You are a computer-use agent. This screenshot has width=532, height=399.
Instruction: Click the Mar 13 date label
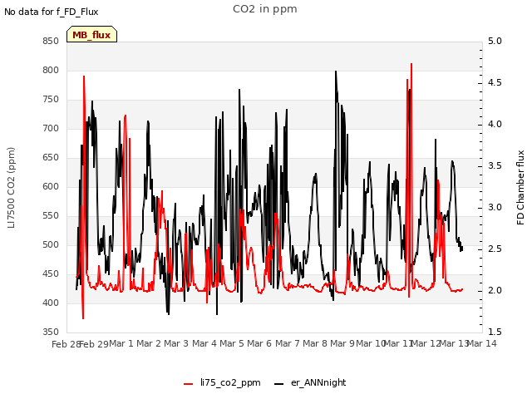(x=455, y=343)
